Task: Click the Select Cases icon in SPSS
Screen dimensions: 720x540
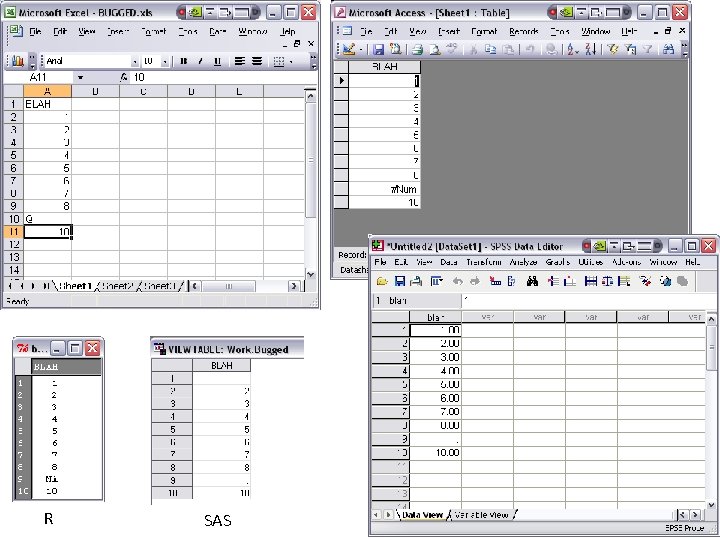Action: [624, 281]
